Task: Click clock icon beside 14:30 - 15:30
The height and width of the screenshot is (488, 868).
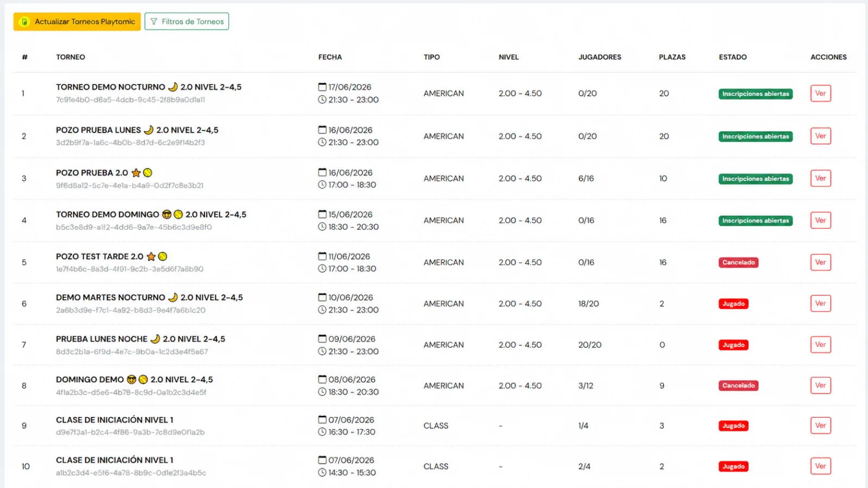Action: tap(322, 473)
